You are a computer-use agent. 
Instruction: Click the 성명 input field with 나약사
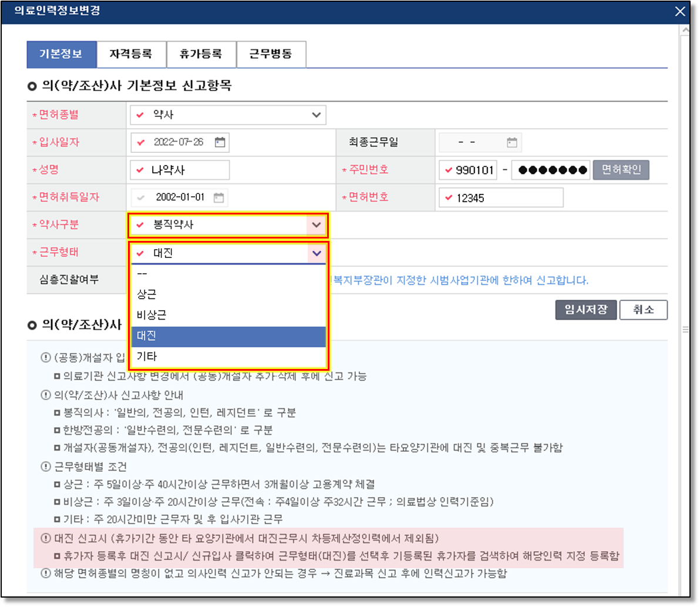click(180, 170)
